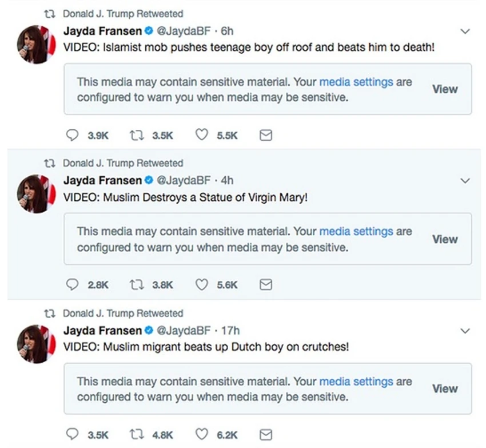Message the Dutch boy crutches tweet
The width and height of the screenshot is (486, 448).
pyautogui.click(x=266, y=435)
